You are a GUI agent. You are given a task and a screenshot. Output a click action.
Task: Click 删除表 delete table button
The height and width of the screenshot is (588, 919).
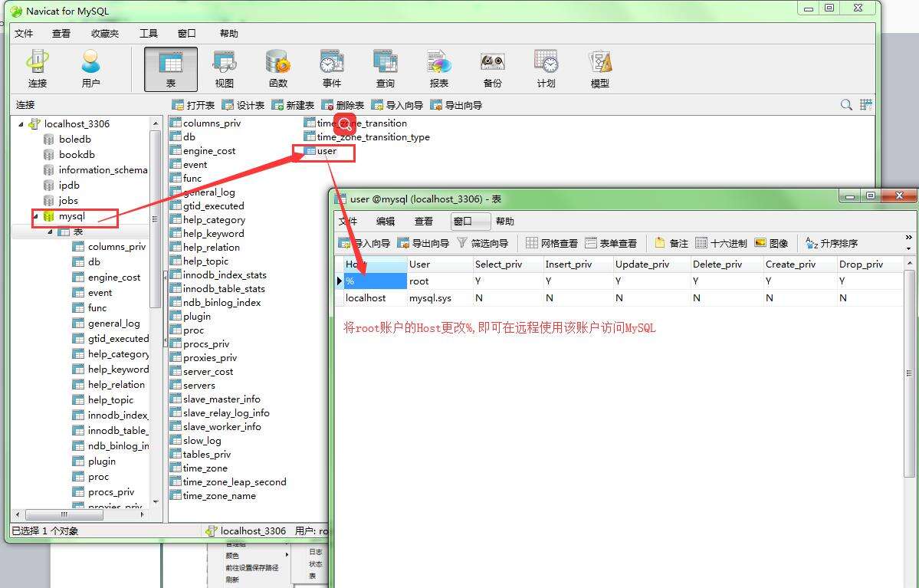click(x=343, y=105)
